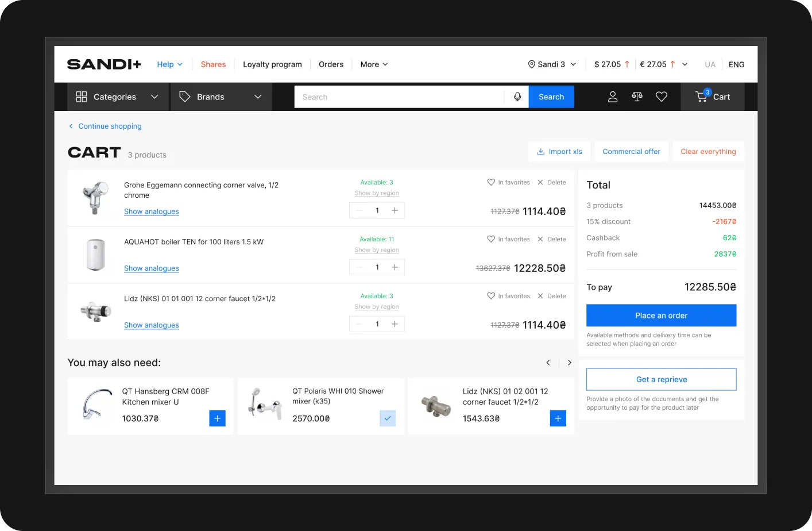Open the user account profile icon
This screenshot has height=531, width=812.
point(613,97)
